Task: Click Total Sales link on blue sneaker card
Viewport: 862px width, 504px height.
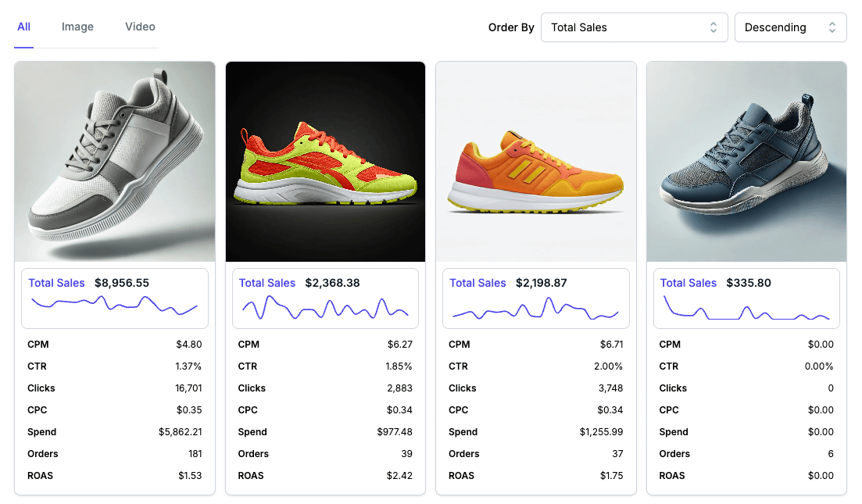Action: 689,283
